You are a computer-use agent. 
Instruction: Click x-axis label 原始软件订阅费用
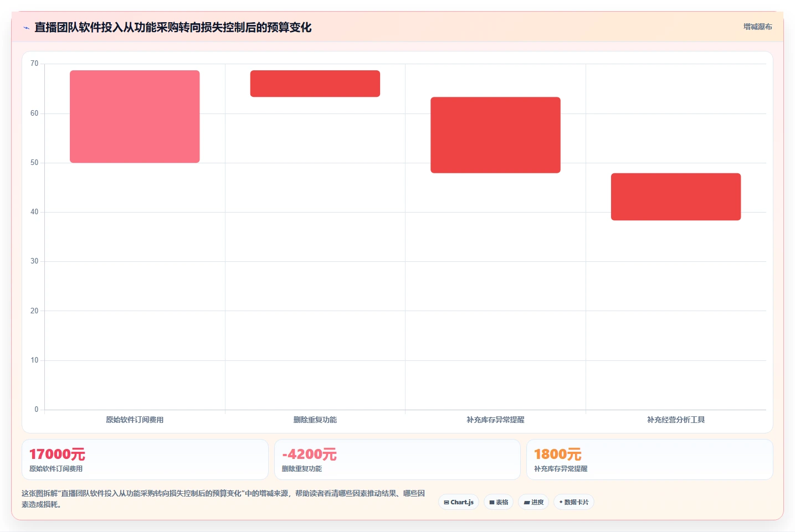click(135, 420)
